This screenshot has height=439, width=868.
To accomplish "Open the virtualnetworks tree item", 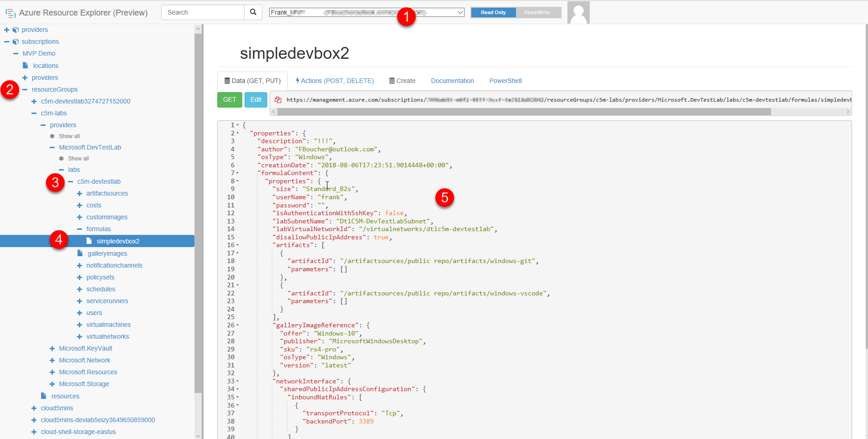I will (107, 336).
